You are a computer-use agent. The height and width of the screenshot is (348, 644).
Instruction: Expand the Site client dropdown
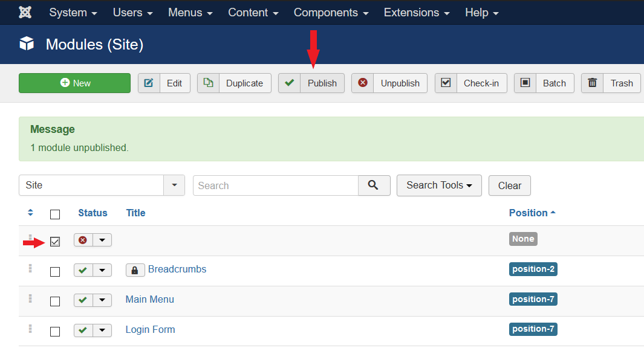[x=174, y=185]
